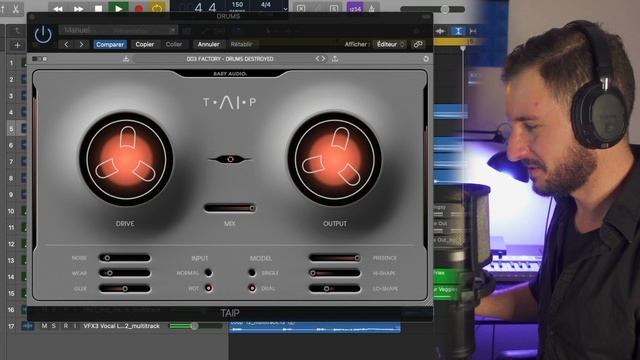Viewport: 640px width, 360px height.
Task: Click the 4/4 time signature value
Action: (266, 5)
